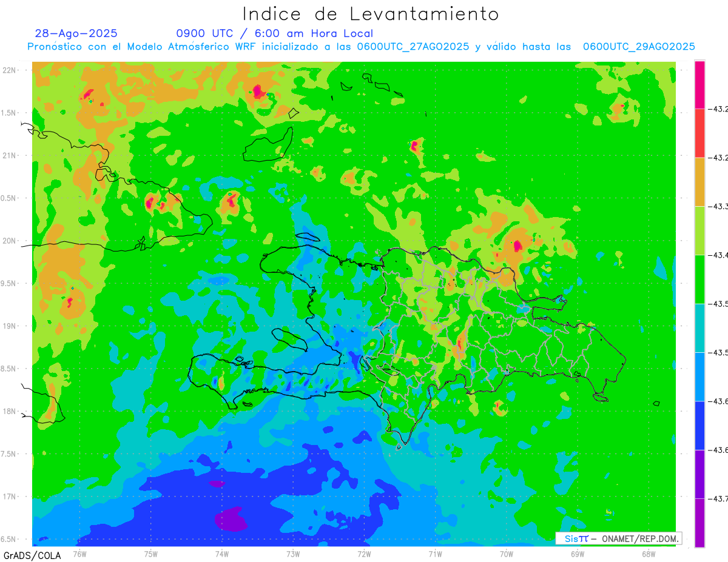The width and height of the screenshot is (728, 562).
Task: Pick the solid green swatch on the color scale
Action: (699, 279)
